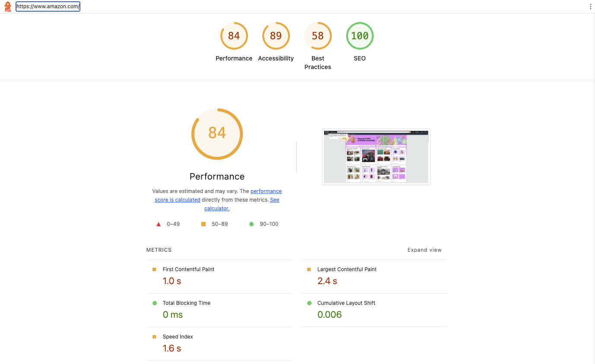Jump to Best Practices score gauge 58
The image size is (595, 364).
click(318, 36)
